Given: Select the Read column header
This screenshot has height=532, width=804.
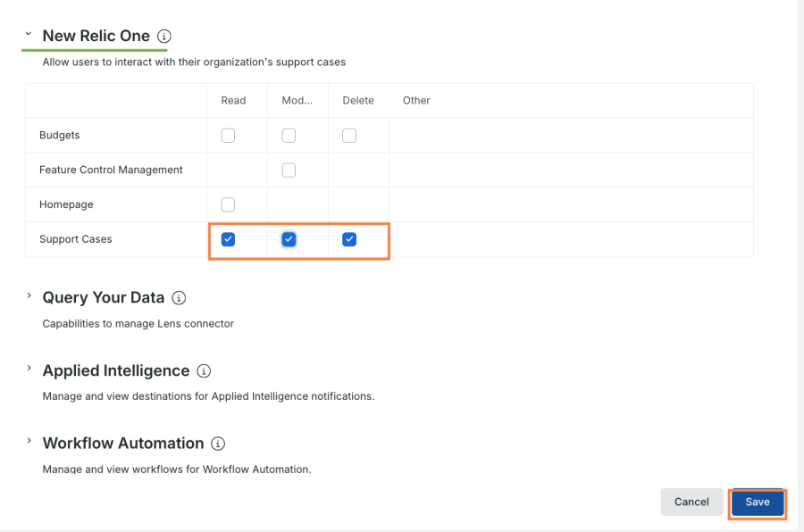Looking at the screenshot, I should point(233,101).
